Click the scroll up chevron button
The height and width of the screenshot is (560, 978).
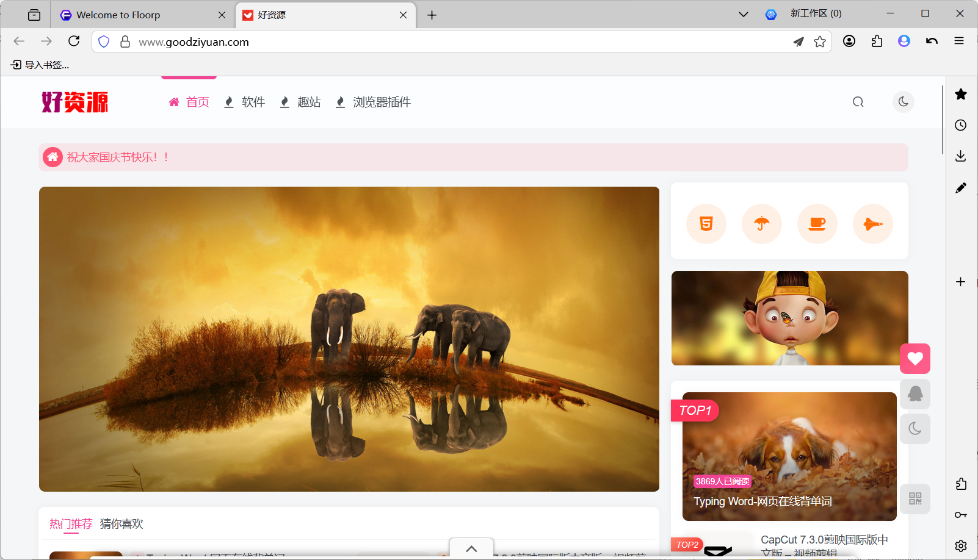click(x=471, y=548)
